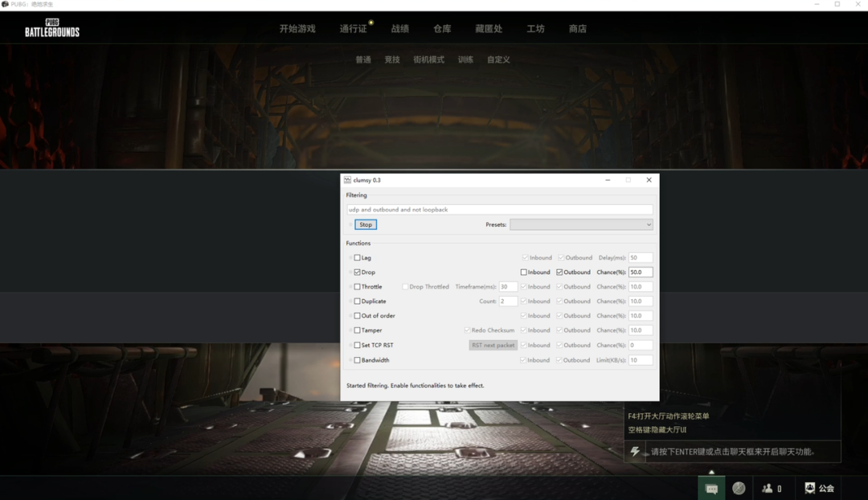Click the 'Started filtering' status message
The height and width of the screenshot is (500, 868).
[416, 385]
